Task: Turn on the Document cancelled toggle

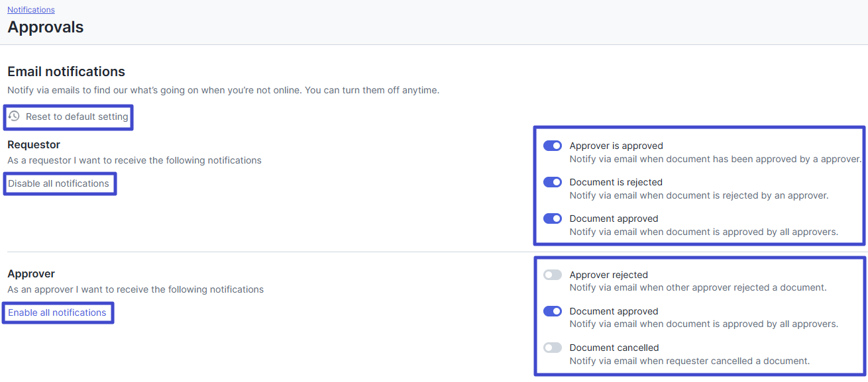Action: [553, 348]
